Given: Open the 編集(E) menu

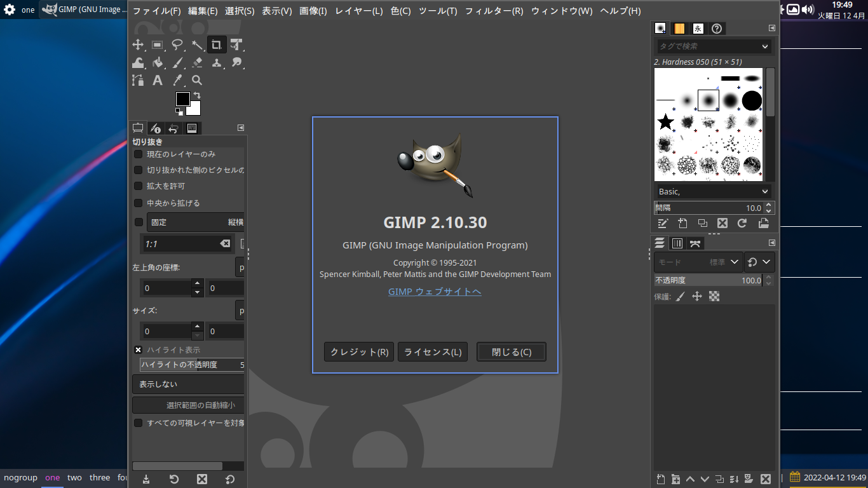Looking at the screenshot, I should (203, 11).
